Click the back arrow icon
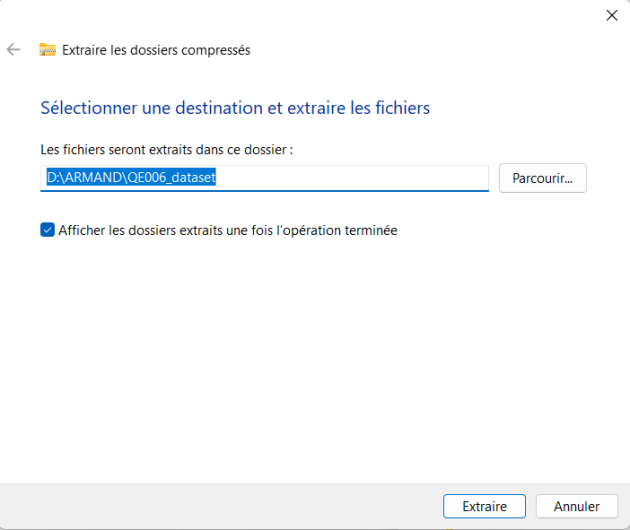The image size is (630, 530). point(14,49)
